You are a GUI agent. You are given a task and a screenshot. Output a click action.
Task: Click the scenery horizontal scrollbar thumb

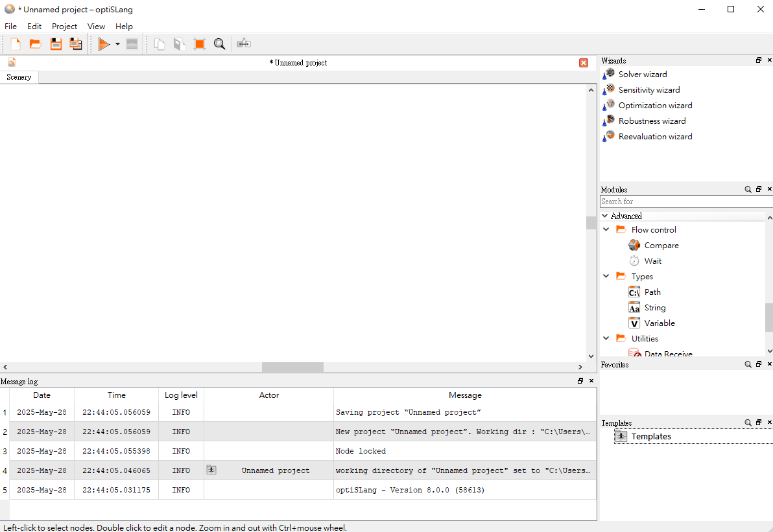[x=292, y=367]
